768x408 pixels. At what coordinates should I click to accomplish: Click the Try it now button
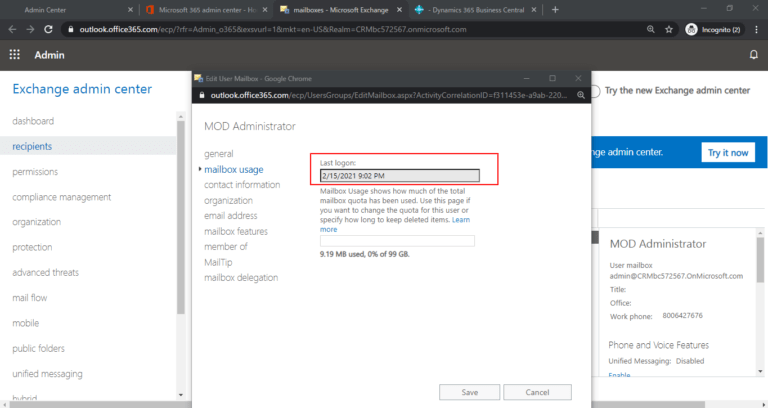pos(728,152)
